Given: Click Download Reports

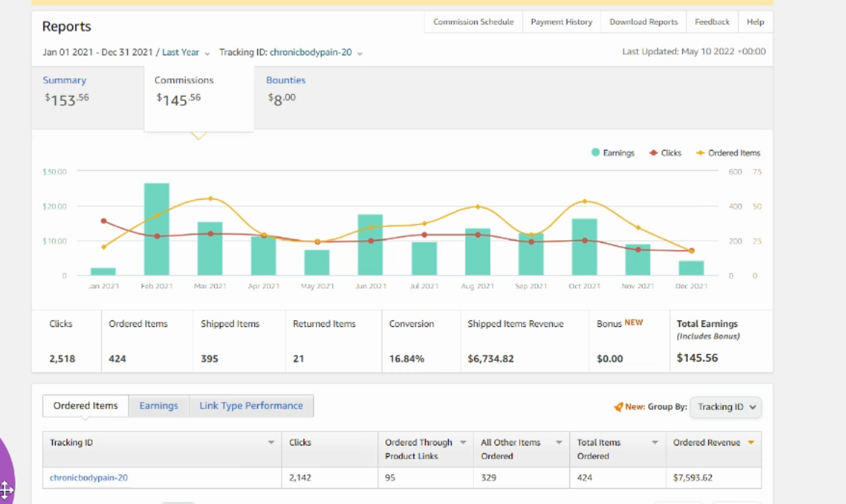Looking at the screenshot, I should point(643,22).
